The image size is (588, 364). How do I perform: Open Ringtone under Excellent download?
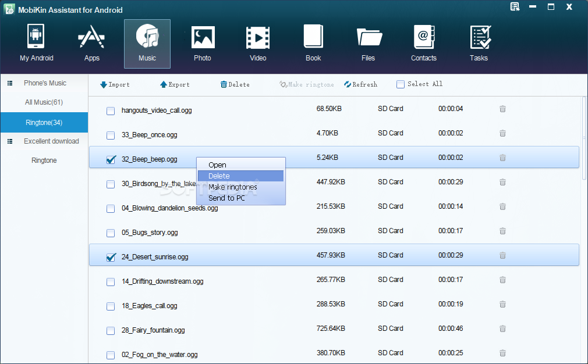click(44, 160)
